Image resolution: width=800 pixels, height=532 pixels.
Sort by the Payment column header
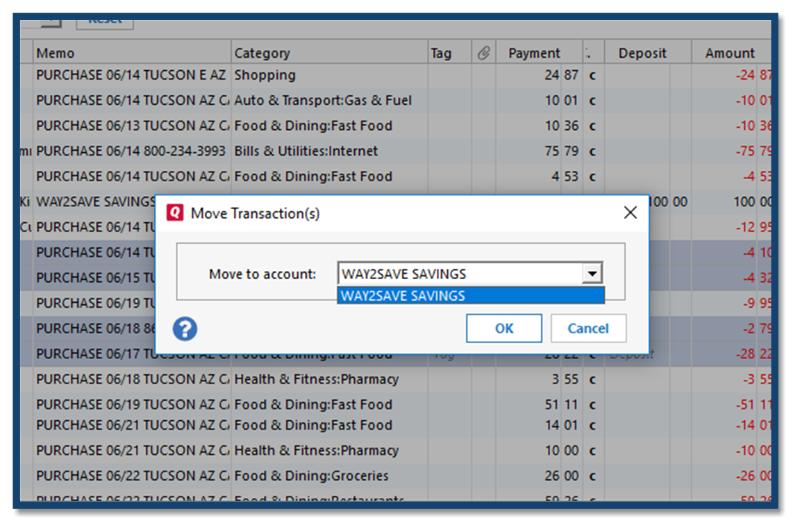pyautogui.click(x=533, y=53)
